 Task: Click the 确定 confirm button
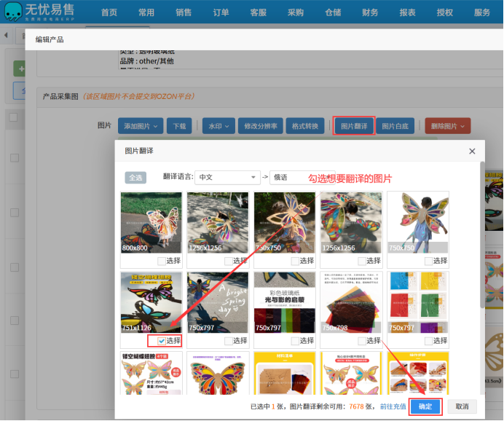[425, 406]
